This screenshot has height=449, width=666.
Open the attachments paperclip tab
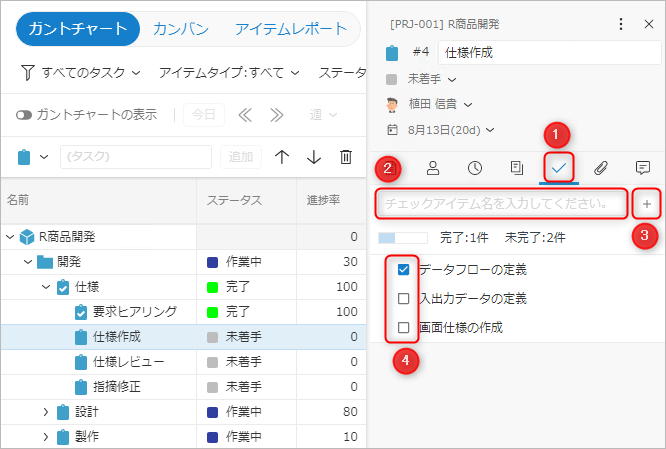pos(600,167)
